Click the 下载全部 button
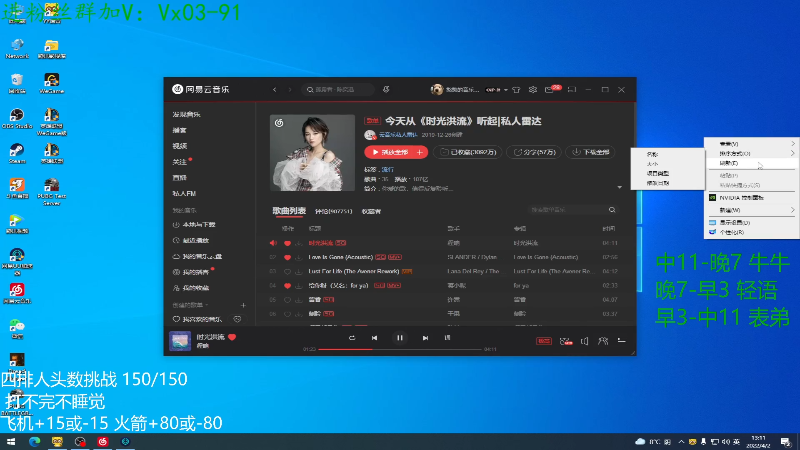The image size is (800, 450). point(591,152)
